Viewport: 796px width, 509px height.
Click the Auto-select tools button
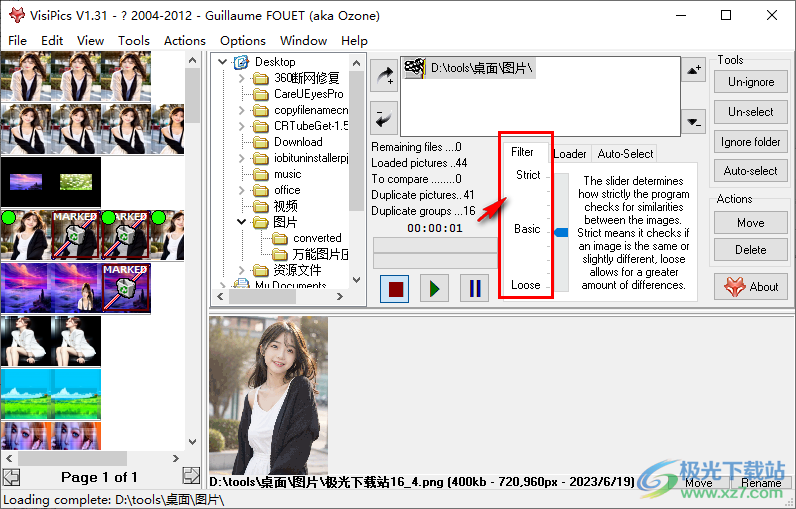(751, 171)
